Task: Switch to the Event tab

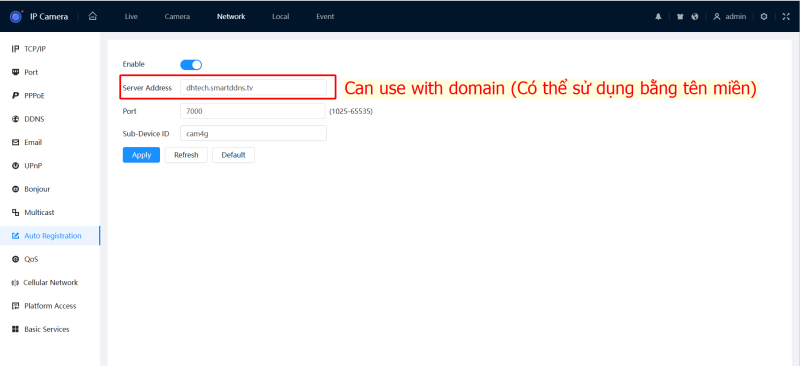Action: [x=325, y=16]
